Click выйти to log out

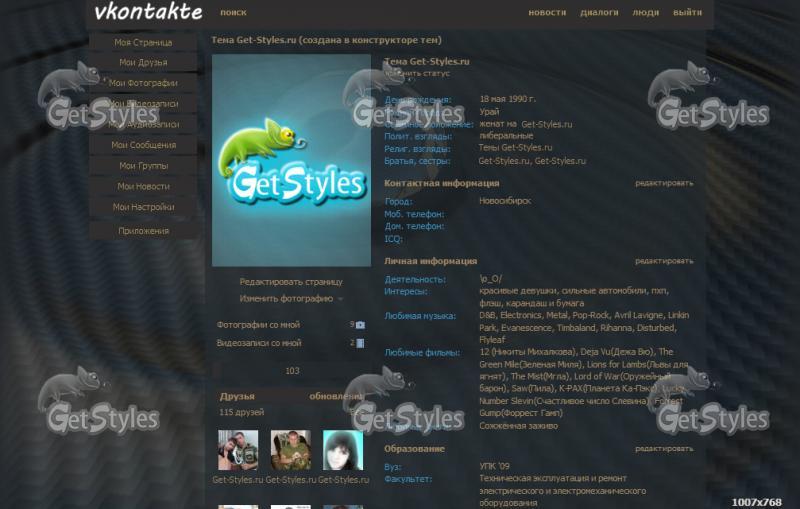[x=687, y=12]
